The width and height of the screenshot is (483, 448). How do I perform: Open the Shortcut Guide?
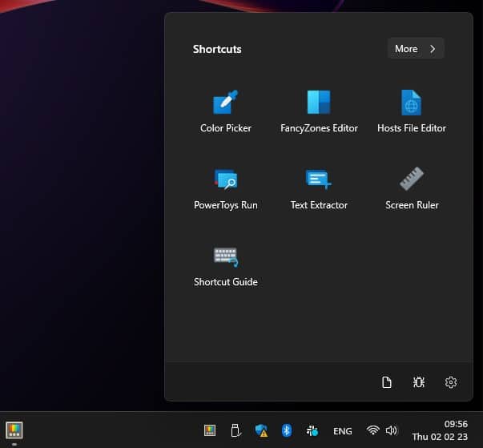(x=225, y=264)
